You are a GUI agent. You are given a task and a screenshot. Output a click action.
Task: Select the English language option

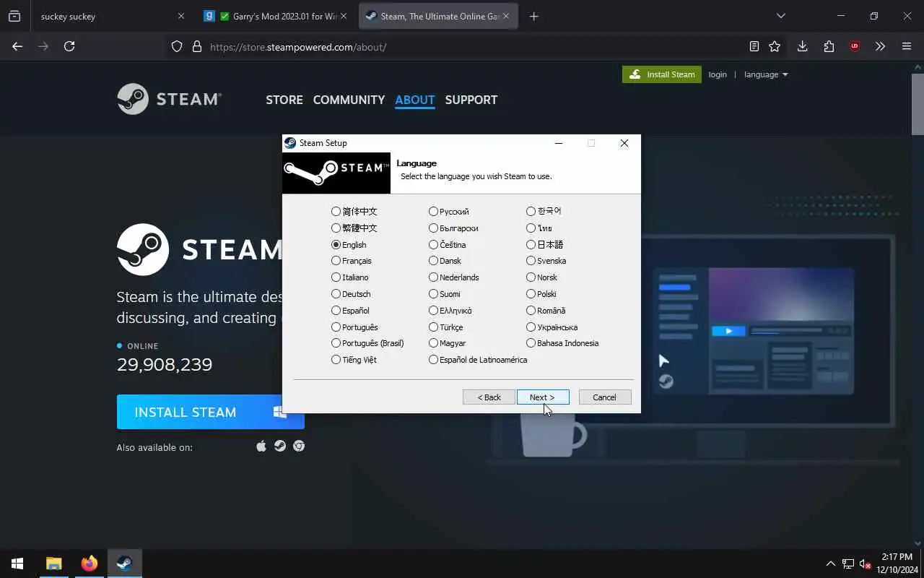[x=349, y=244]
